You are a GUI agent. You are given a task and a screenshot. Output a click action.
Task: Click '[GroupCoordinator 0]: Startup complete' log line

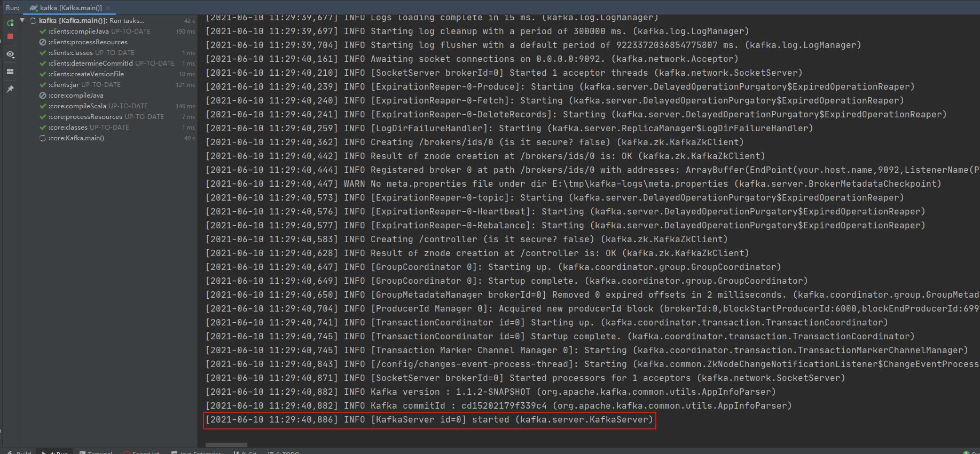tap(507, 281)
